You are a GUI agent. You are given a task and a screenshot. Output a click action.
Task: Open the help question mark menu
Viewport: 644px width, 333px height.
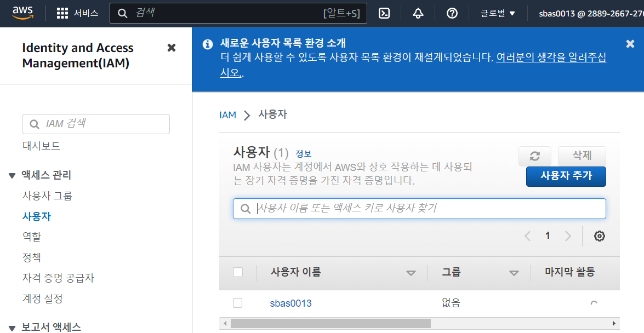[x=452, y=13]
